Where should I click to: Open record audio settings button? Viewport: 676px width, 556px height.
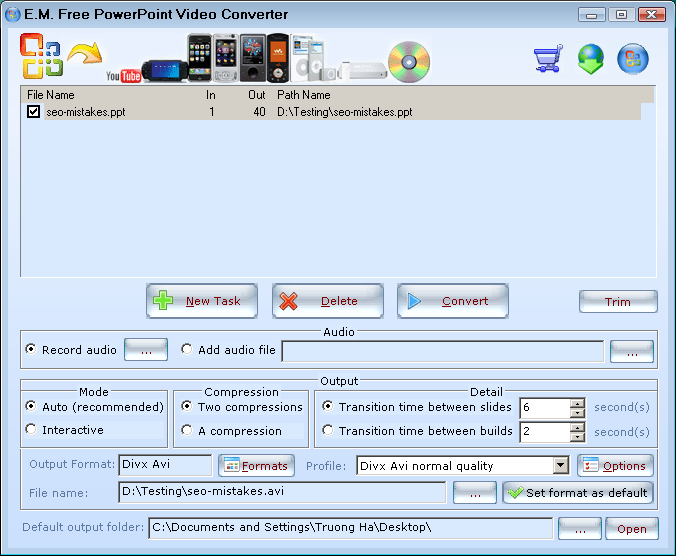coord(146,350)
